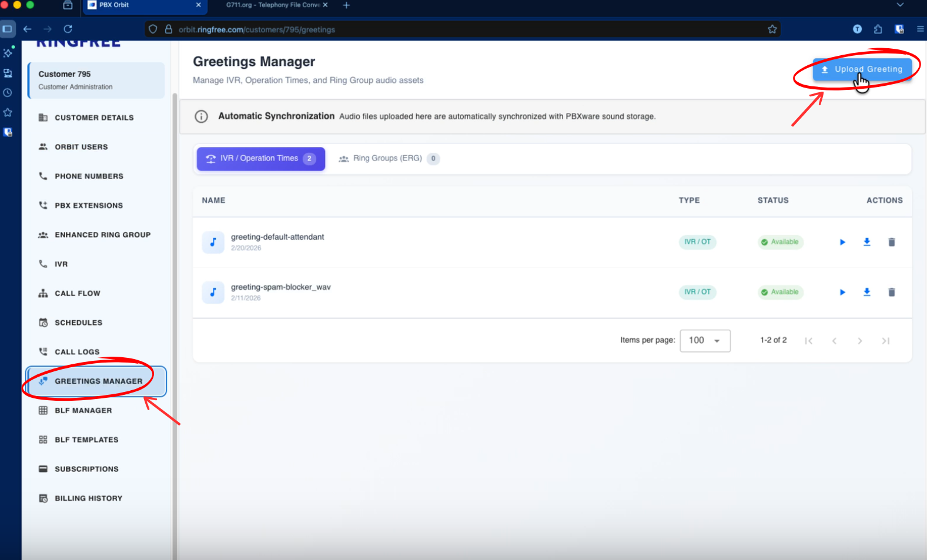Image resolution: width=927 pixels, height=560 pixels.
Task: Click the music note icon for greeting-default-attendant
Action: [213, 242]
